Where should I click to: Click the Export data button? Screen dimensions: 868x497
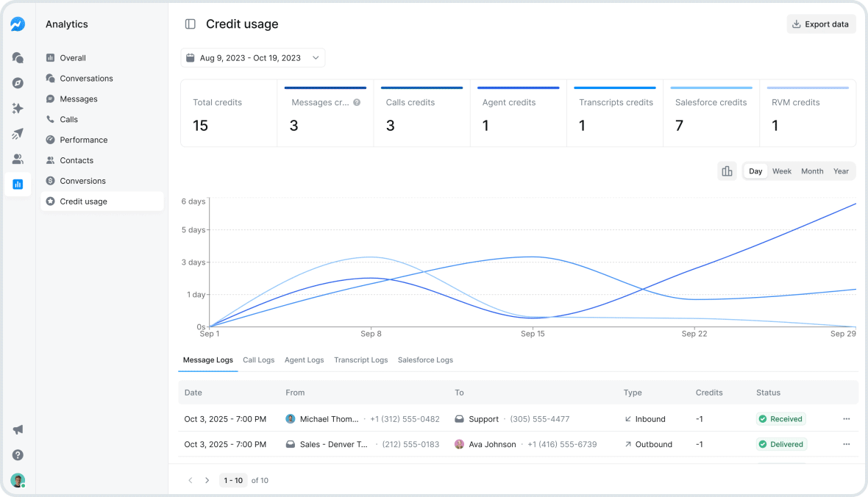[x=821, y=24]
